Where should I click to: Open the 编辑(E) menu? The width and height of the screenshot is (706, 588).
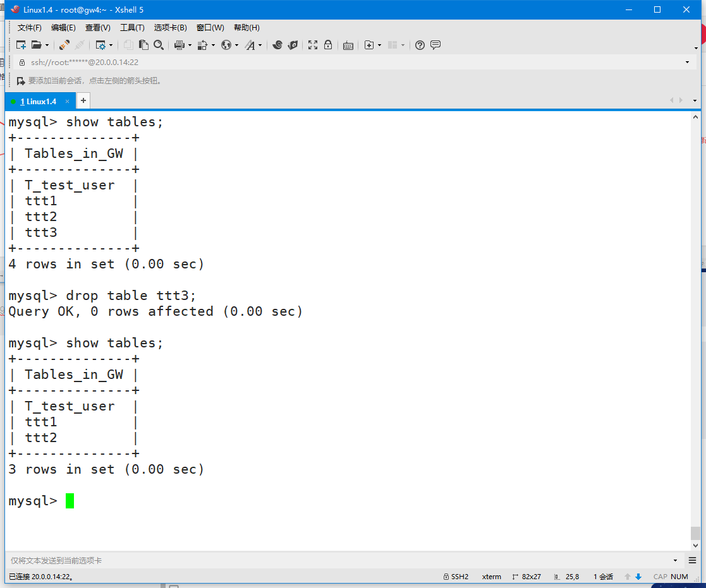(x=63, y=27)
